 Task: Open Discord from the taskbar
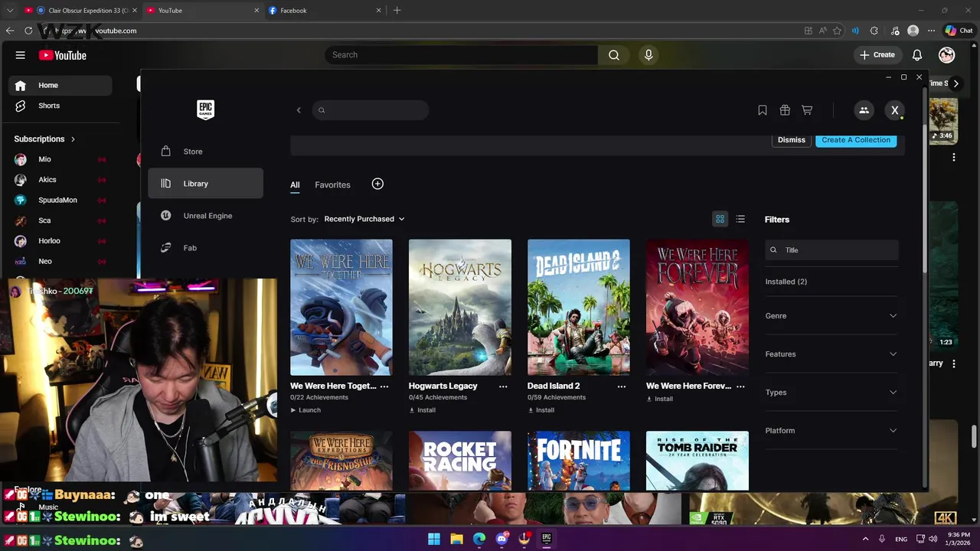(x=501, y=539)
